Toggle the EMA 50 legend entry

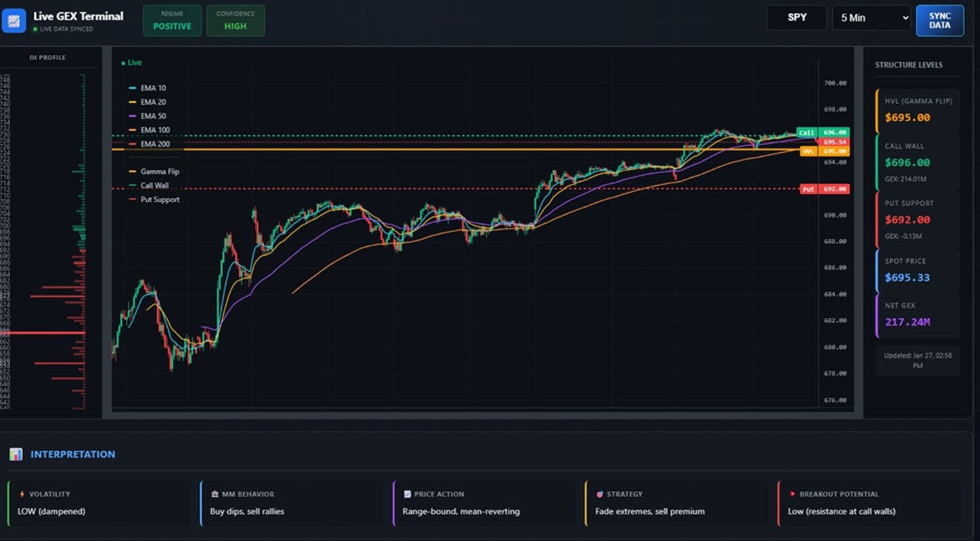(153, 116)
